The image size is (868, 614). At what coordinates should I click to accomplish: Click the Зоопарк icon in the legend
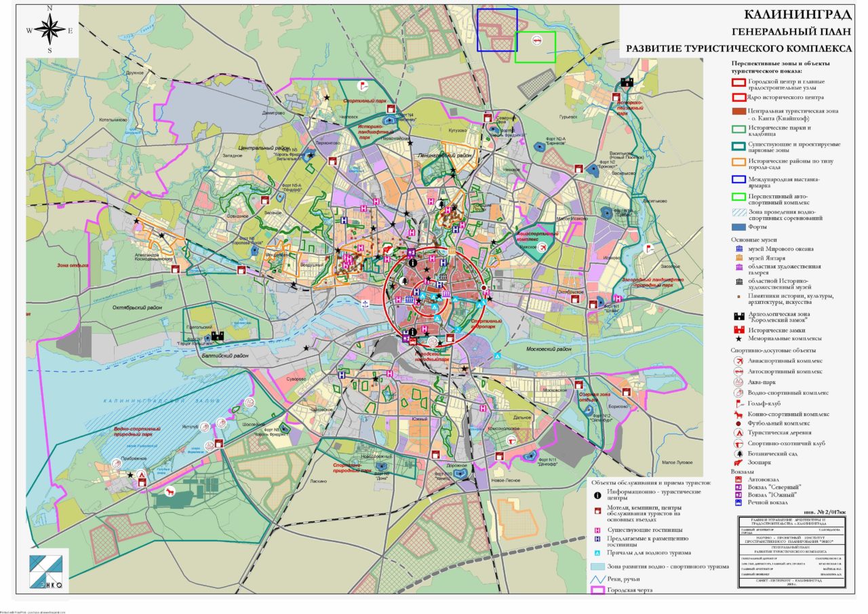pyautogui.click(x=737, y=463)
